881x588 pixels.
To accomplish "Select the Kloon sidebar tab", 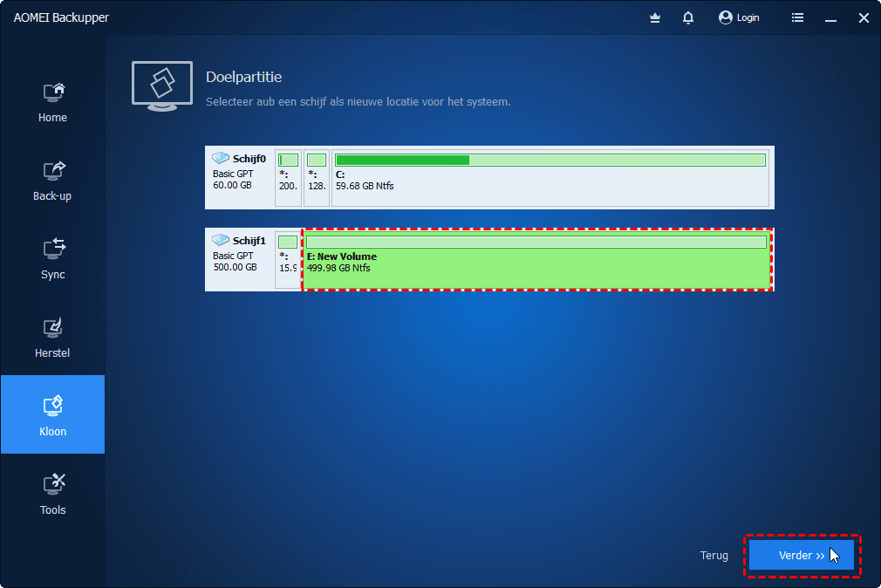I will [x=53, y=414].
